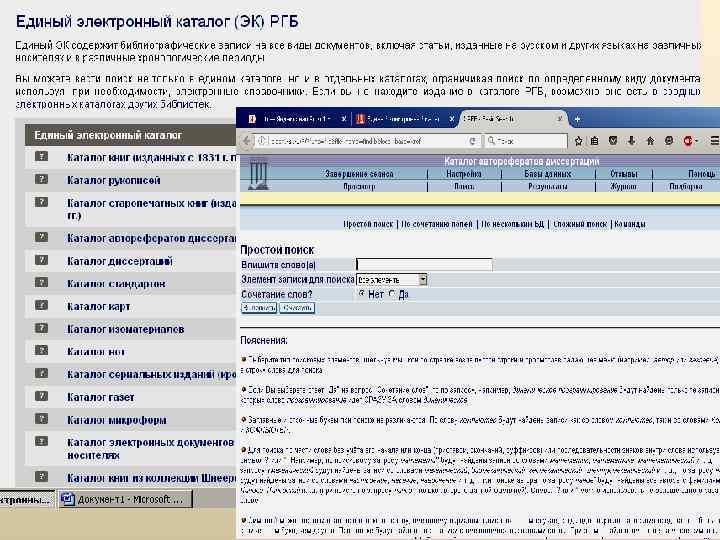Open the Каталог газет link
The width and height of the screenshot is (720, 540).
click(x=101, y=397)
